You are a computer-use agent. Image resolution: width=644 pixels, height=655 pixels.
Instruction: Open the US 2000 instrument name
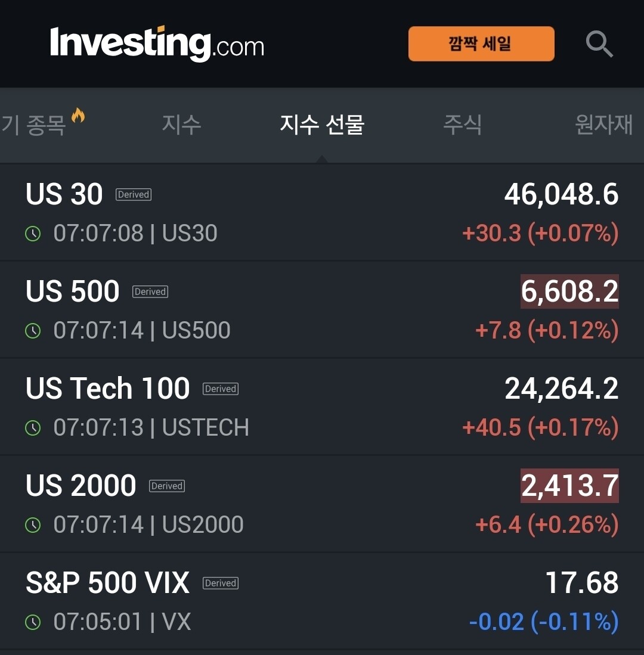81,485
